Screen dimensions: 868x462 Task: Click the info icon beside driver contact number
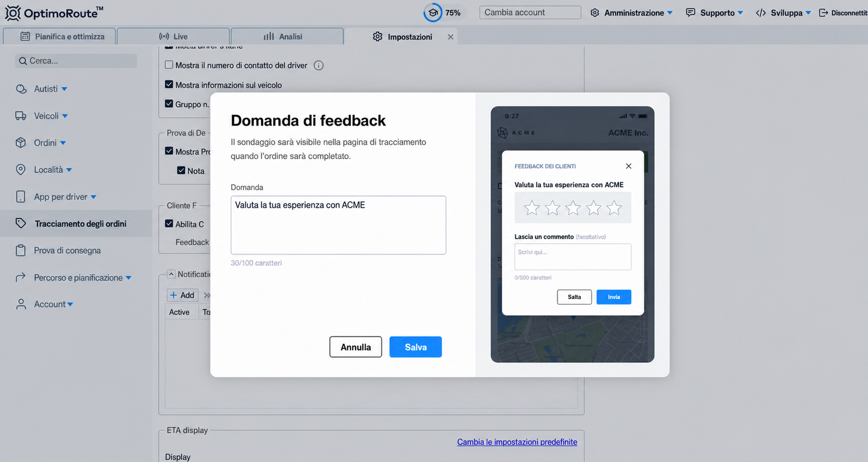(x=318, y=65)
